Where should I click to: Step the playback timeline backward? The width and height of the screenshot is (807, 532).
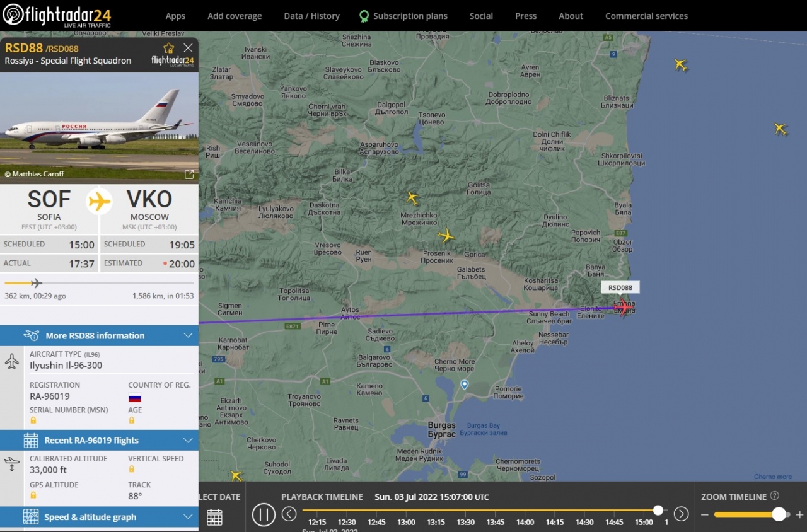(289, 514)
